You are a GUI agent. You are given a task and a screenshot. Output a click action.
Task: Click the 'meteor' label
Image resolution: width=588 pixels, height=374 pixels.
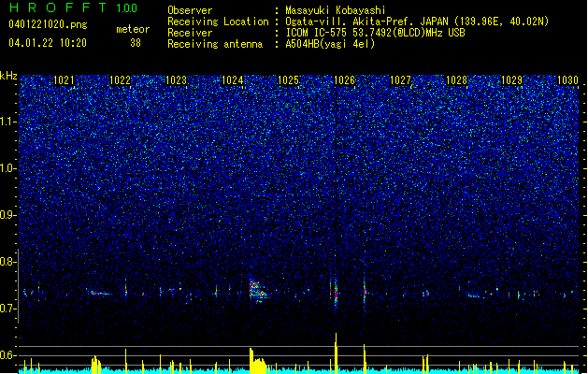pyautogui.click(x=133, y=29)
